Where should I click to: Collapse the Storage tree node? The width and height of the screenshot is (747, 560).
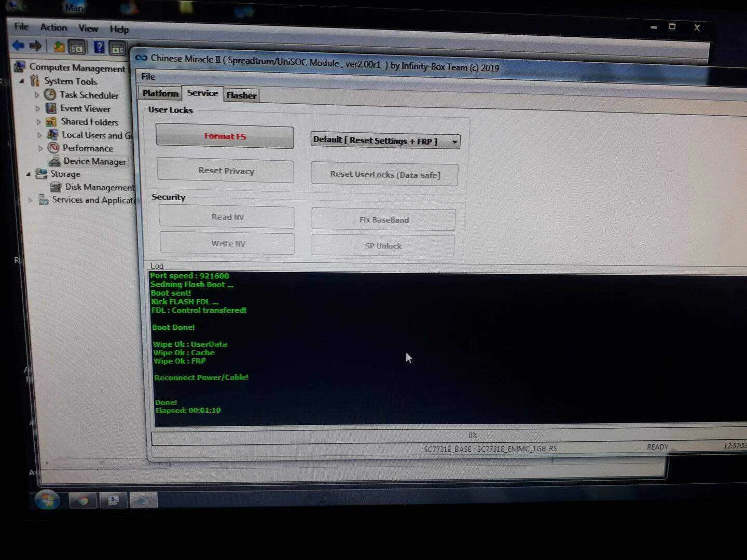pos(29,174)
